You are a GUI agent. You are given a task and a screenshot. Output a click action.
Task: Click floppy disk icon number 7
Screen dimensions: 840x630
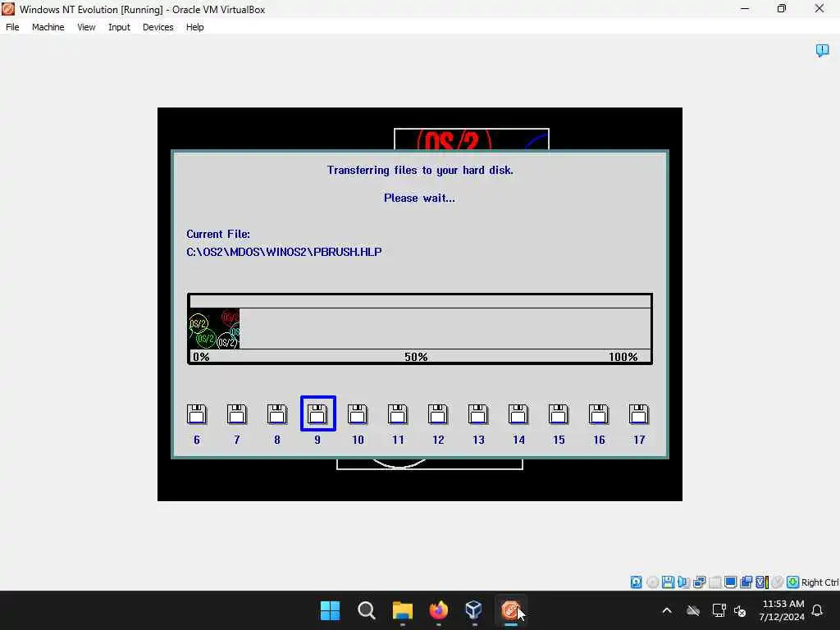(x=237, y=414)
